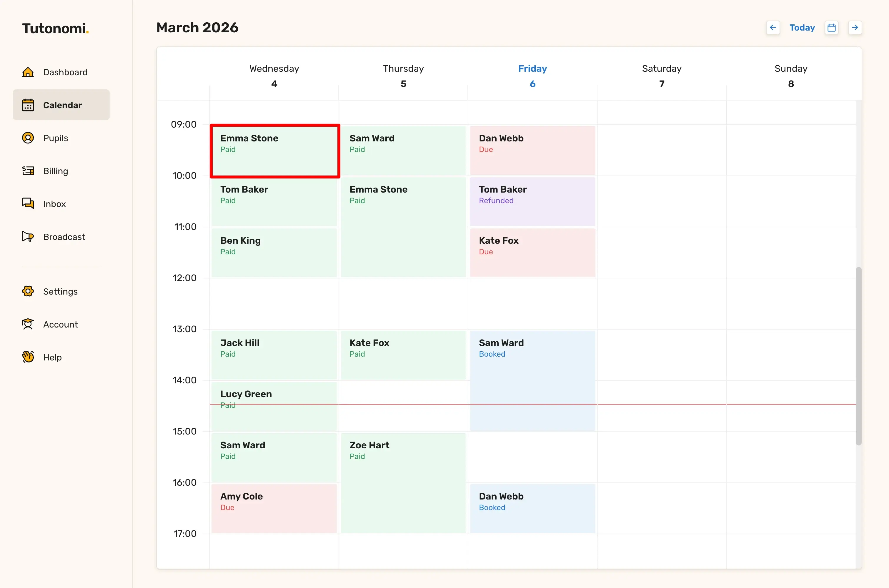Open Sam Ward's Booked lesson on Friday

point(532,381)
